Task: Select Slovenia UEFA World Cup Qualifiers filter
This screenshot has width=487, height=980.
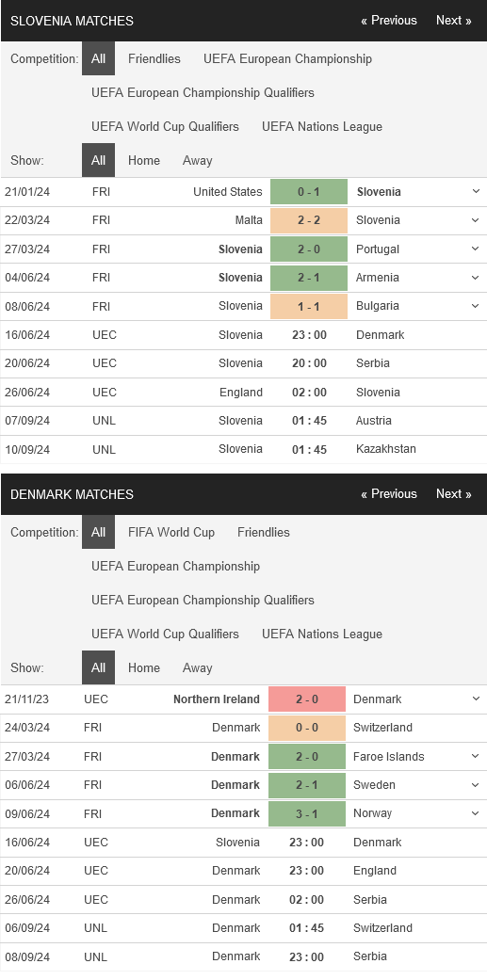Action: [165, 126]
